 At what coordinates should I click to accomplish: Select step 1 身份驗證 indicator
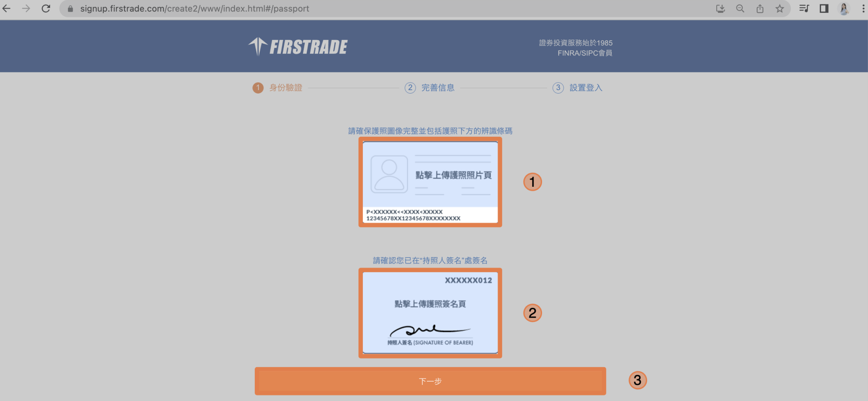pos(278,88)
